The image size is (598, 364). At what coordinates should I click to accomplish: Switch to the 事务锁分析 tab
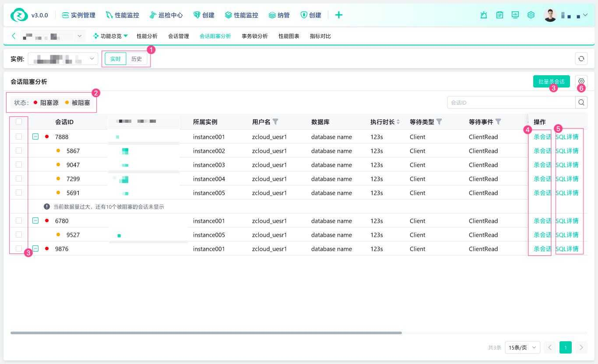pos(255,36)
